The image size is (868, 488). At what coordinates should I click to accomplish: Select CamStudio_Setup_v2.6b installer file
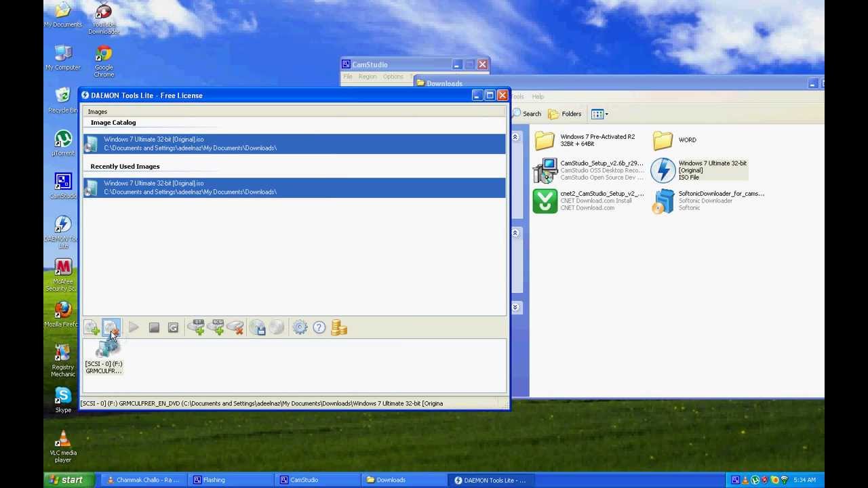(588, 170)
